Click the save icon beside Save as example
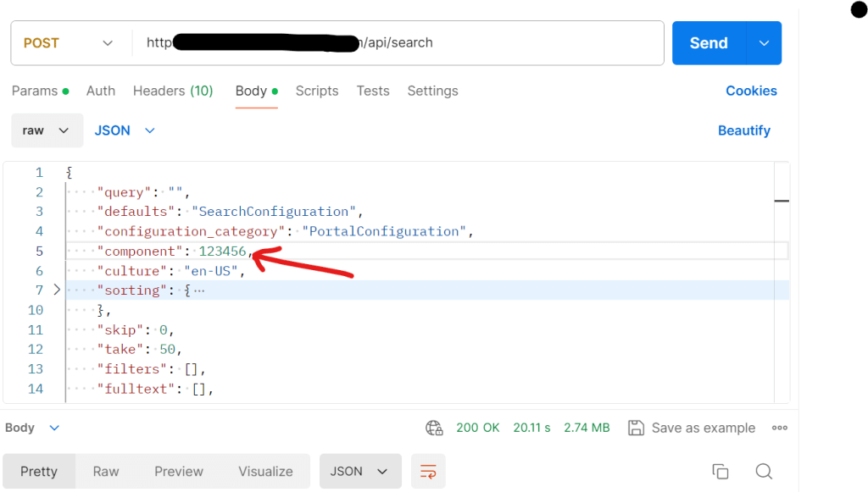The image size is (868, 492). pyautogui.click(x=637, y=428)
